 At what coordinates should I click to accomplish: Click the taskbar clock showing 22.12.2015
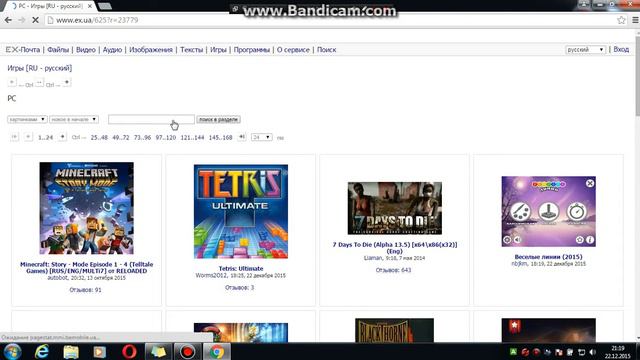click(x=618, y=352)
